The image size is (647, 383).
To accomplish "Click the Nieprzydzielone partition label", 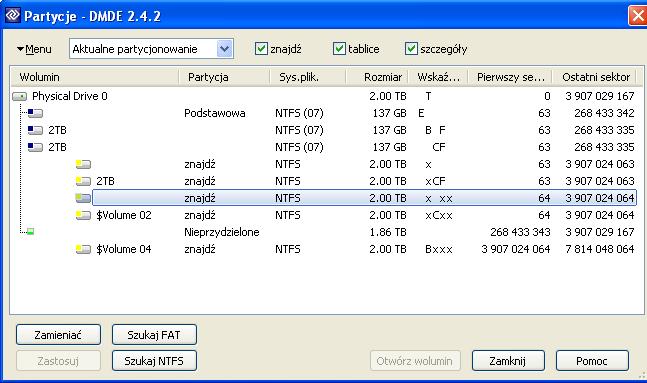I will tap(222, 232).
